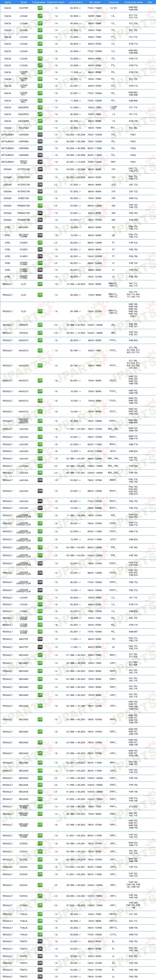This screenshot has width=156, height=980.
Task: Click the petrol icon in Dacia Duster row
Action: [x=40, y=8]
